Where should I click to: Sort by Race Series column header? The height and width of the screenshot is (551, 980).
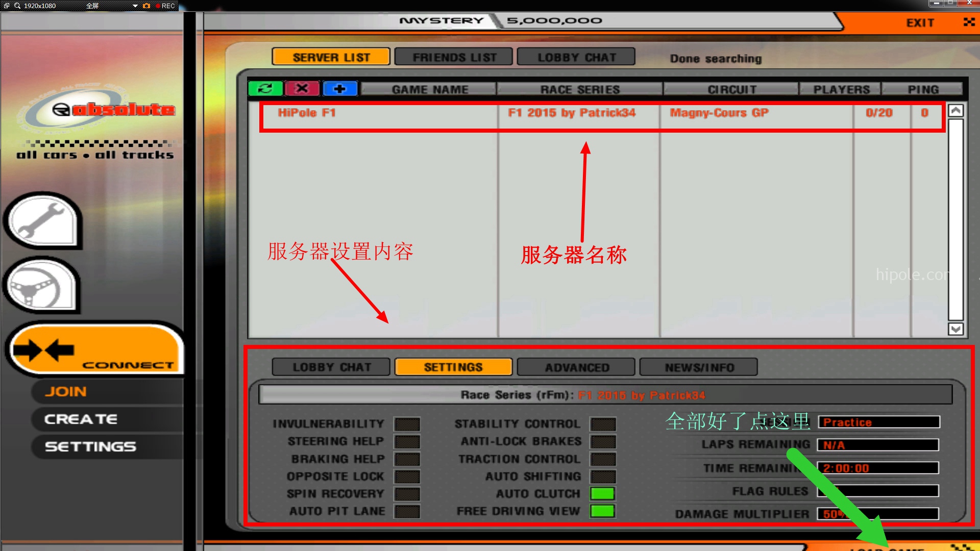pos(580,89)
